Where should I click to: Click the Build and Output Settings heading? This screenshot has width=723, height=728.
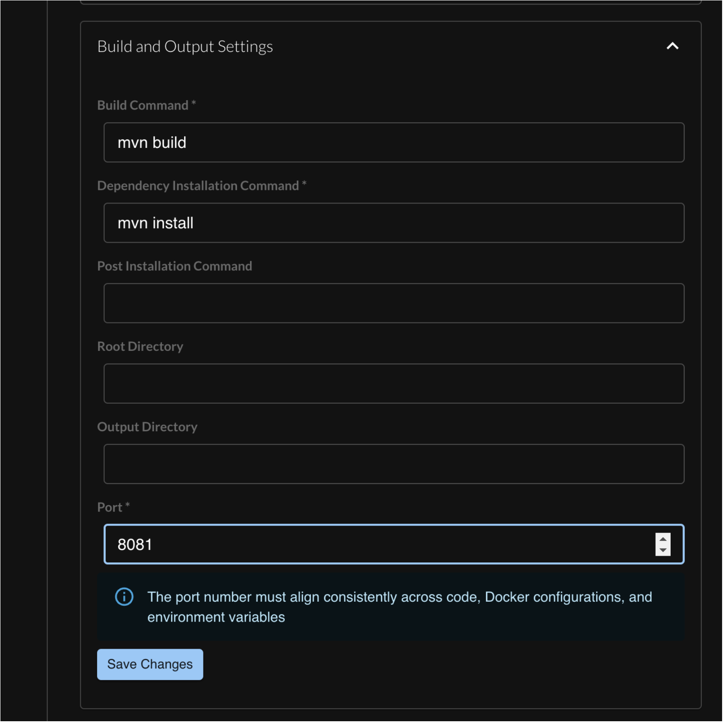pos(185,46)
